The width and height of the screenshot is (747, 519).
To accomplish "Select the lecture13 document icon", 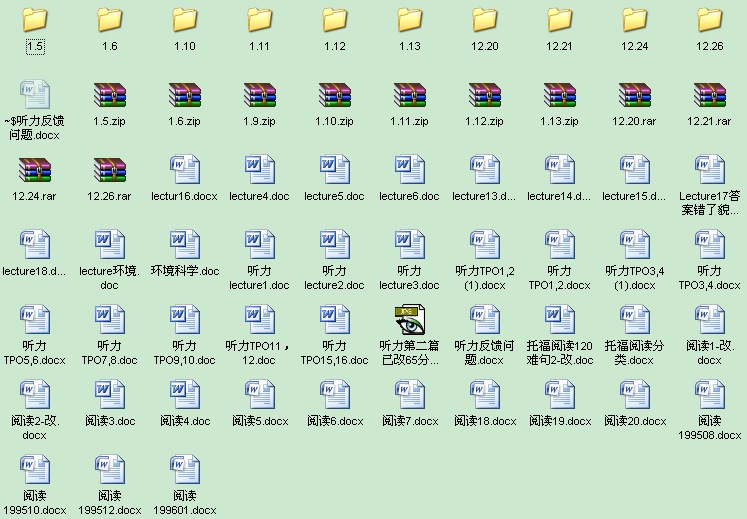I will (485, 169).
